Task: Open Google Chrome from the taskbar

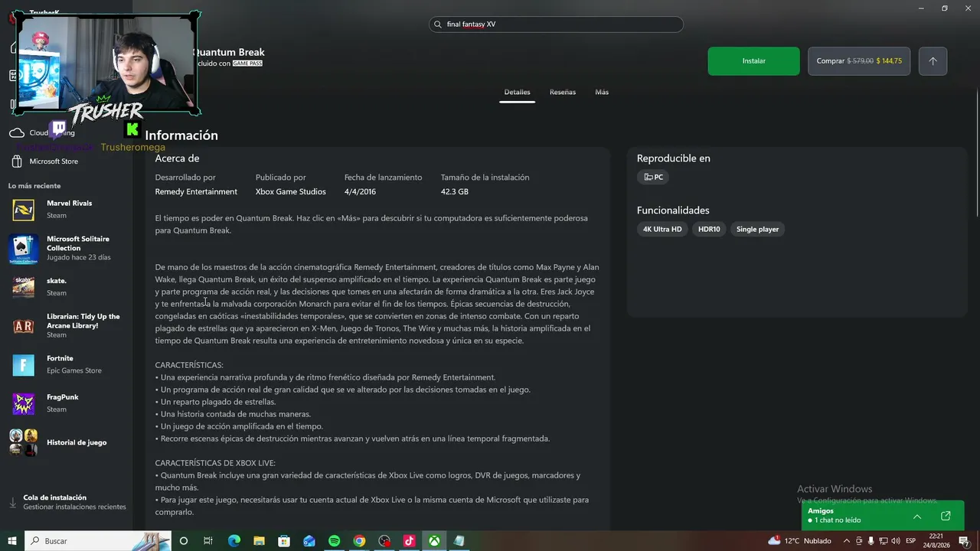Action: click(359, 541)
